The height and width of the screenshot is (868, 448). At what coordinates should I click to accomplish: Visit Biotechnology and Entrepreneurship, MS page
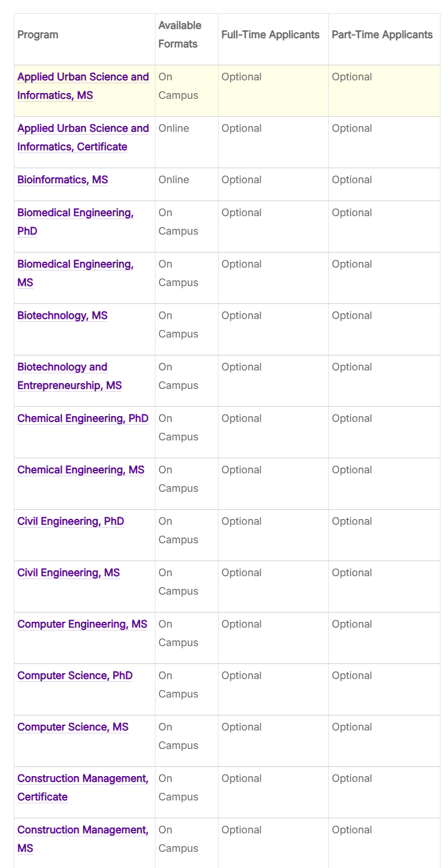point(62,368)
